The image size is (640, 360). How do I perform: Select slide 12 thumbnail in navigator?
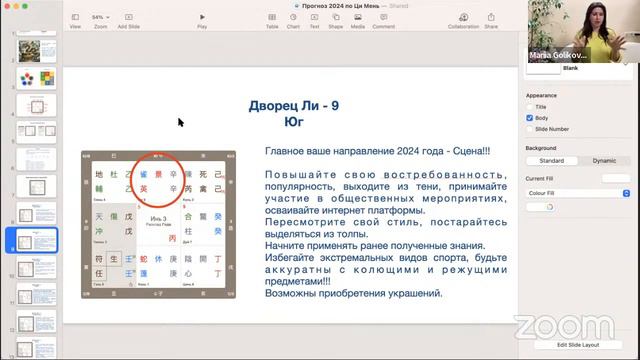(36, 321)
